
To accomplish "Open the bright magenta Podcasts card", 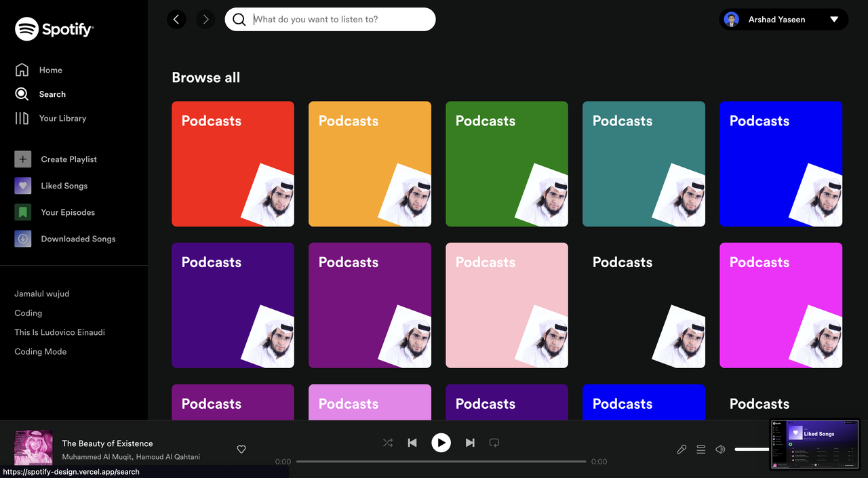I will coord(781,305).
